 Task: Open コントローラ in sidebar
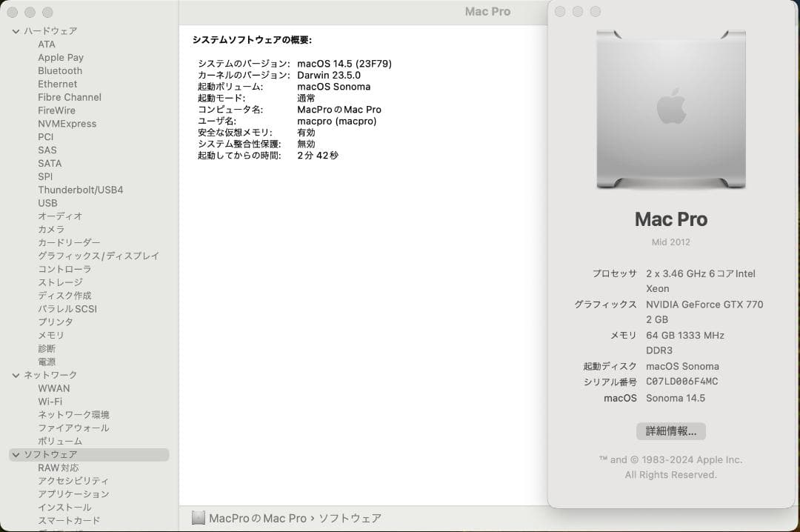[64, 270]
